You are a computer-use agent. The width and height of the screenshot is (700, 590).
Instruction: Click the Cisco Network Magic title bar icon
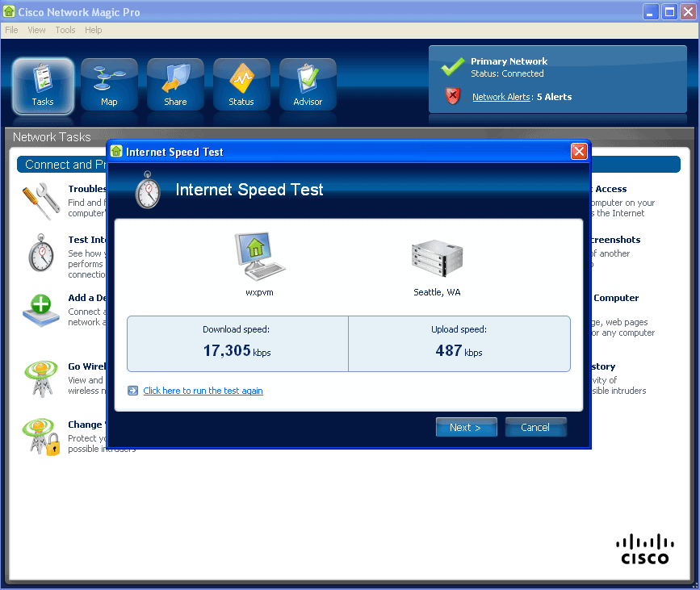click(x=9, y=11)
